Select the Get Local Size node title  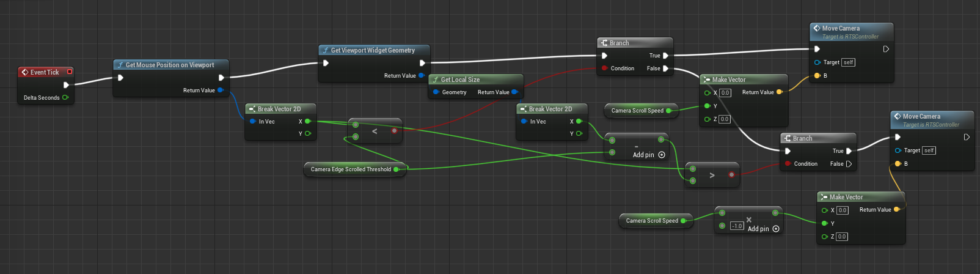pos(460,80)
